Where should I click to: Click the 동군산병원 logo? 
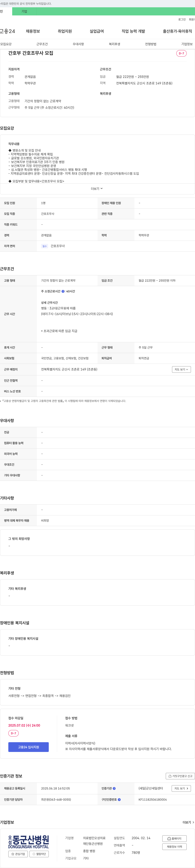click(x=29, y=842)
